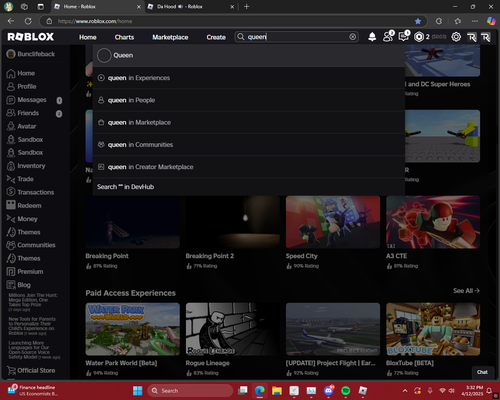
Task: Click See All for Paid Access Experiences
Action: click(466, 291)
